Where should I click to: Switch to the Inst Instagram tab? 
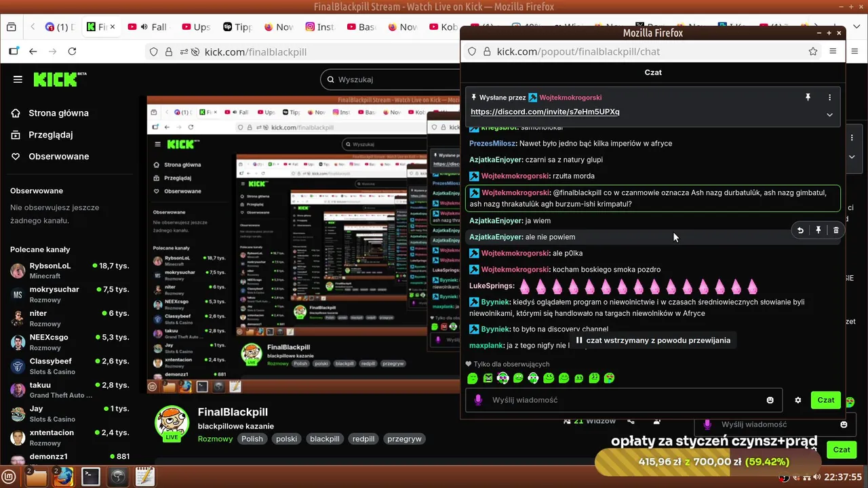[319, 27]
